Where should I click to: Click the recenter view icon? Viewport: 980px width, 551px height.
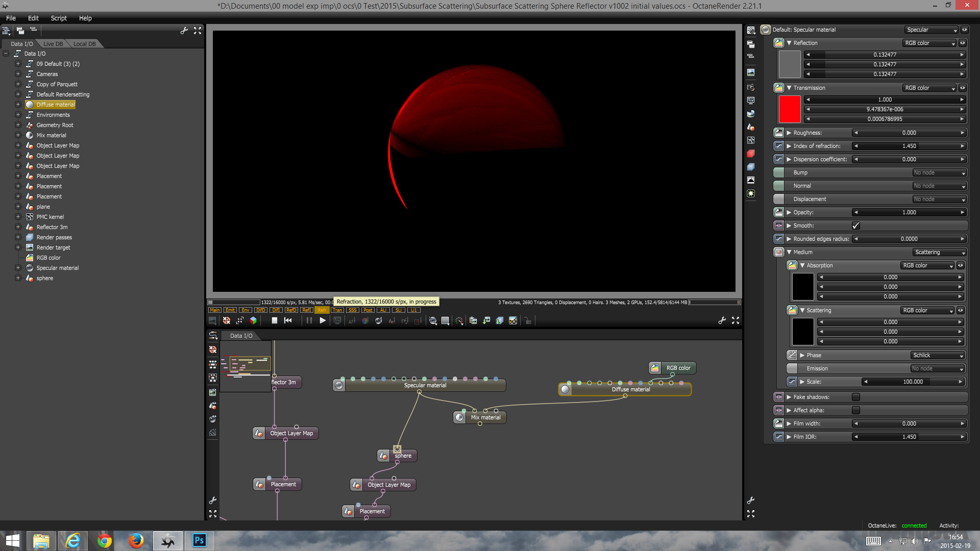(x=227, y=320)
